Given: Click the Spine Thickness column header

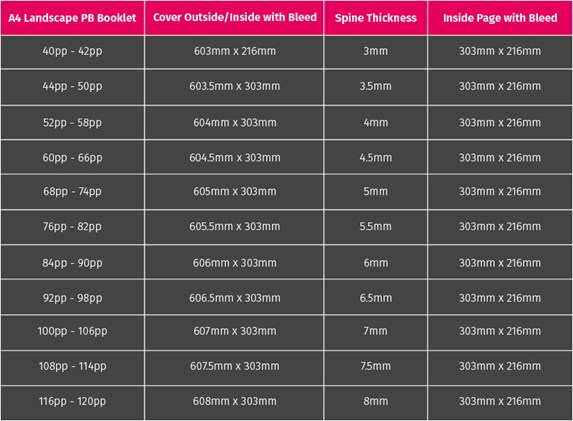Looking at the screenshot, I should (x=376, y=18).
